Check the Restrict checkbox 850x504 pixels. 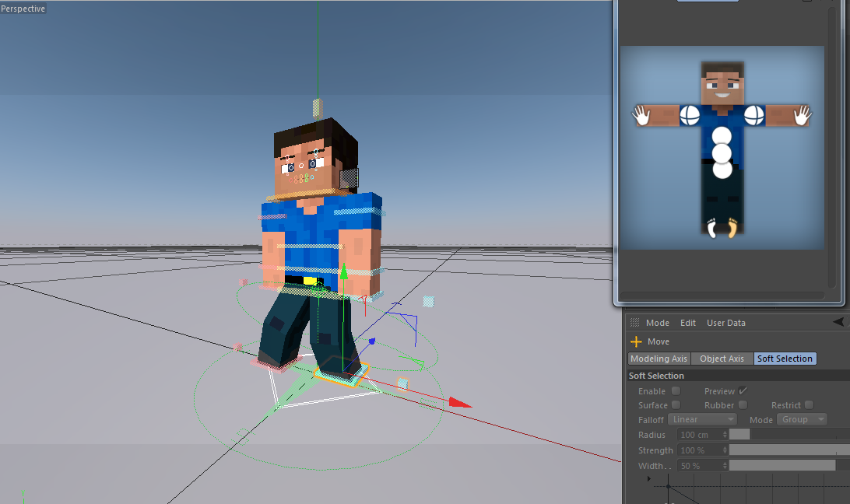[808, 404]
